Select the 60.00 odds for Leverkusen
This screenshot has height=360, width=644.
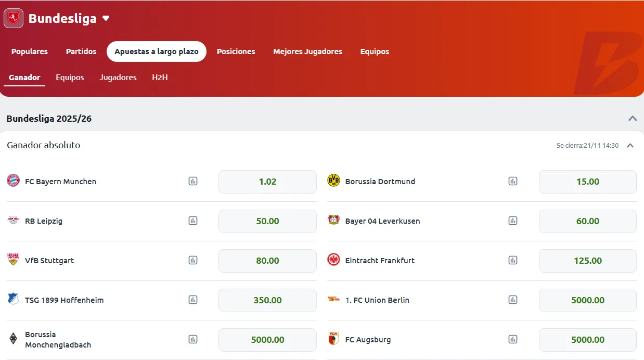click(x=587, y=221)
